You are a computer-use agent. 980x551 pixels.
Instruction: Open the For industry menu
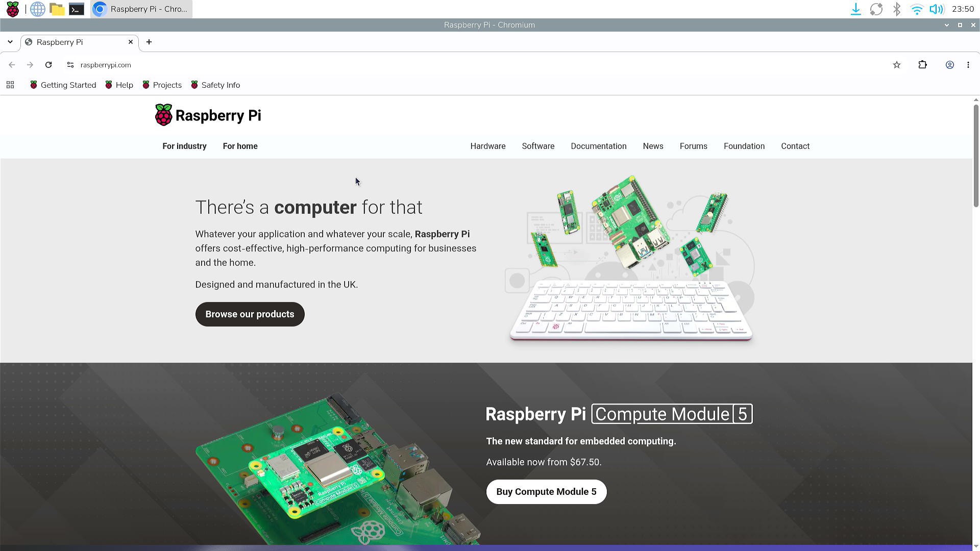tap(185, 146)
